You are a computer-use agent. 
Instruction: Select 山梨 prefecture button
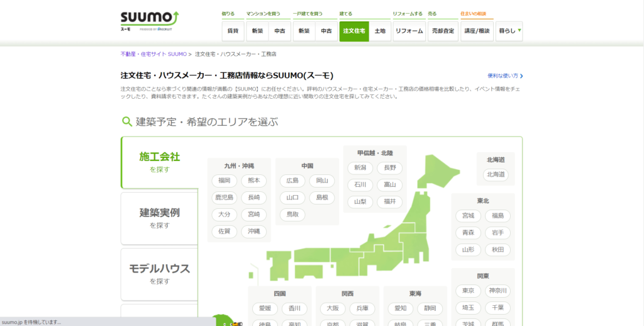coord(360,202)
